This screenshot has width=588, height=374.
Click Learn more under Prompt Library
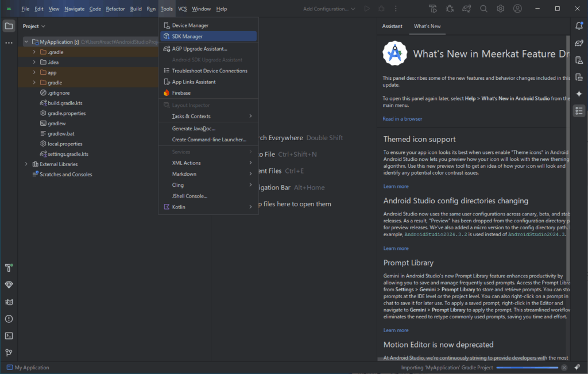(x=396, y=330)
